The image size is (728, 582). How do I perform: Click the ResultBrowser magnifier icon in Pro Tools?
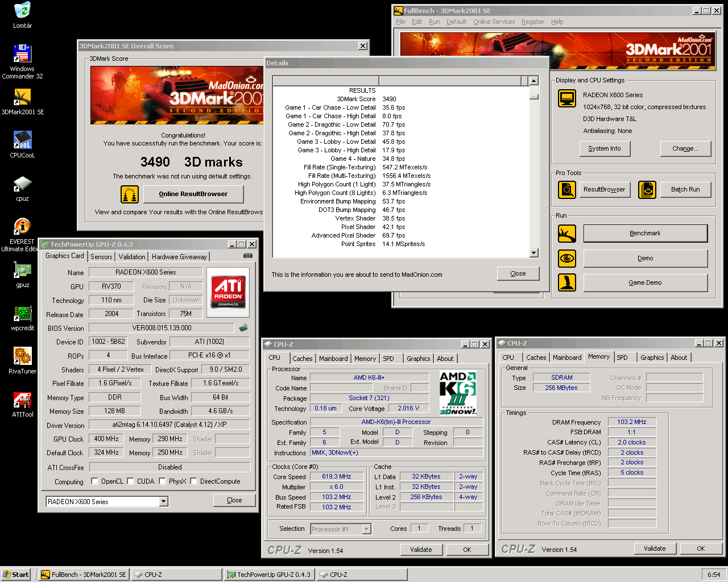(567, 189)
